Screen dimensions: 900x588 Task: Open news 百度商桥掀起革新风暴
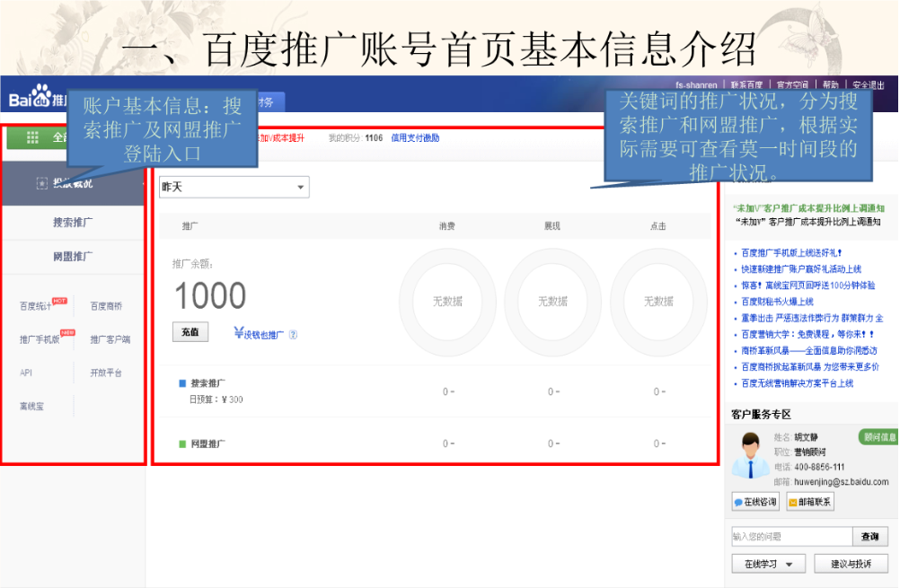point(810,366)
